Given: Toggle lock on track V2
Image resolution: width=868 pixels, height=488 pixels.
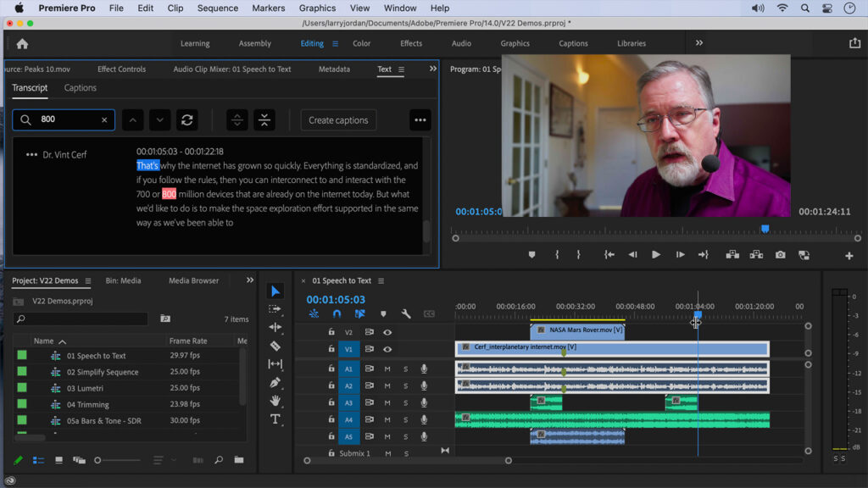Looking at the screenshot, I should [331, 332].
